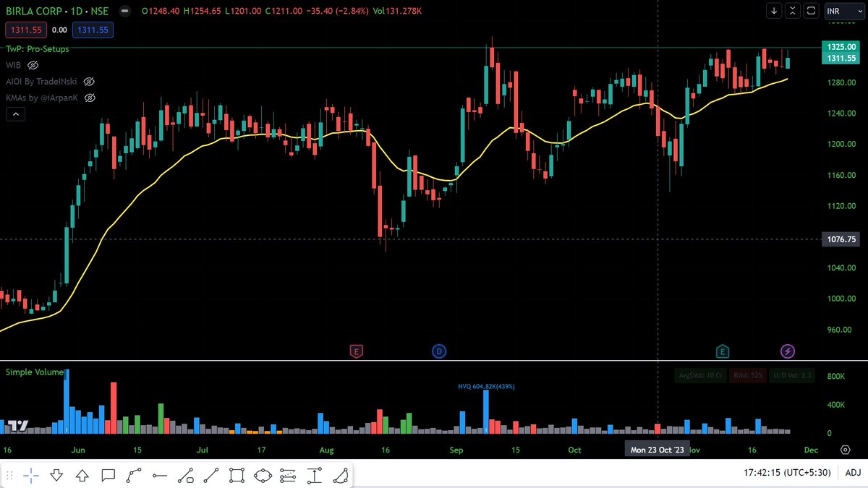
Task: Click the purple lightning event marker
Action: [788, 351]
